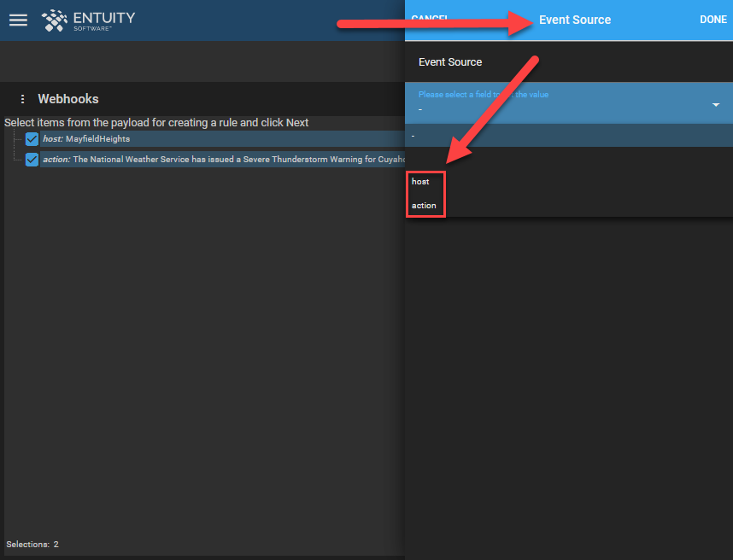Click the Event Source panel header title
The width and height of the screenshot is (733, 560).
click(x=574, y=20)
